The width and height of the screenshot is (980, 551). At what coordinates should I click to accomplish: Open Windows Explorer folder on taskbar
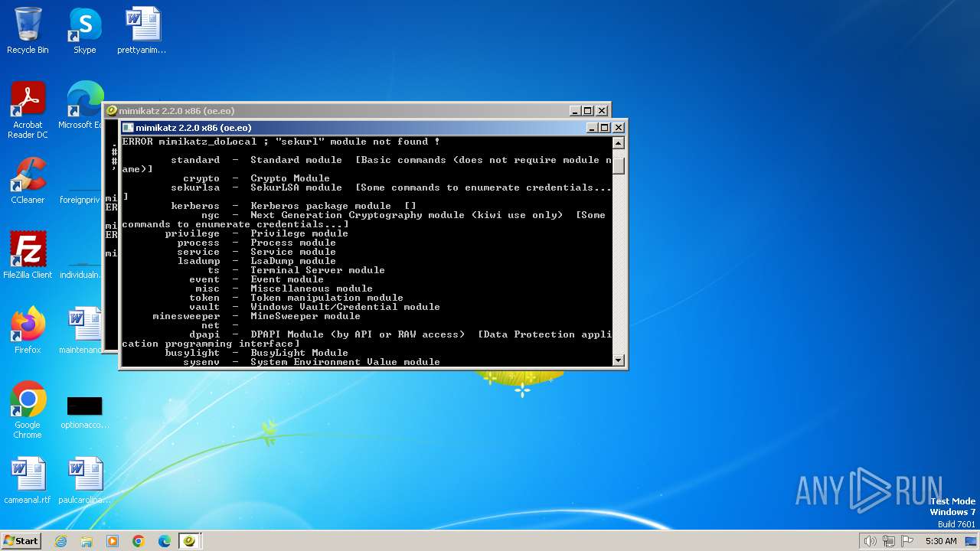(x=87, y=541)
